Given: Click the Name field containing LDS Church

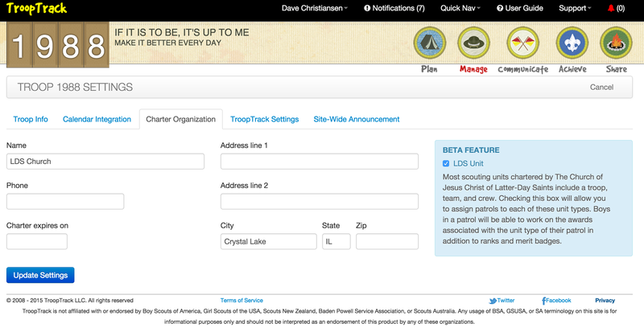Looking at the screenshot, I should 105,162.
